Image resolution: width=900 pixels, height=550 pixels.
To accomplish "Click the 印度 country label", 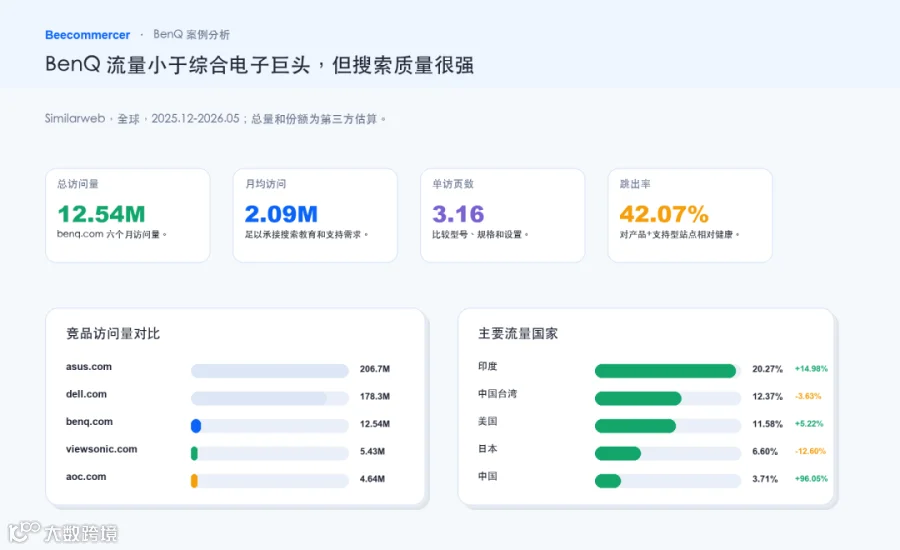I will pos(488,366).
